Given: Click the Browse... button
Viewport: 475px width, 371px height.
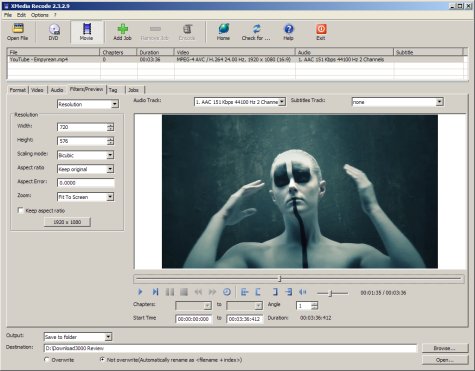Looking at the screenshot, I should pyautogui.click(x=445, y=348).
